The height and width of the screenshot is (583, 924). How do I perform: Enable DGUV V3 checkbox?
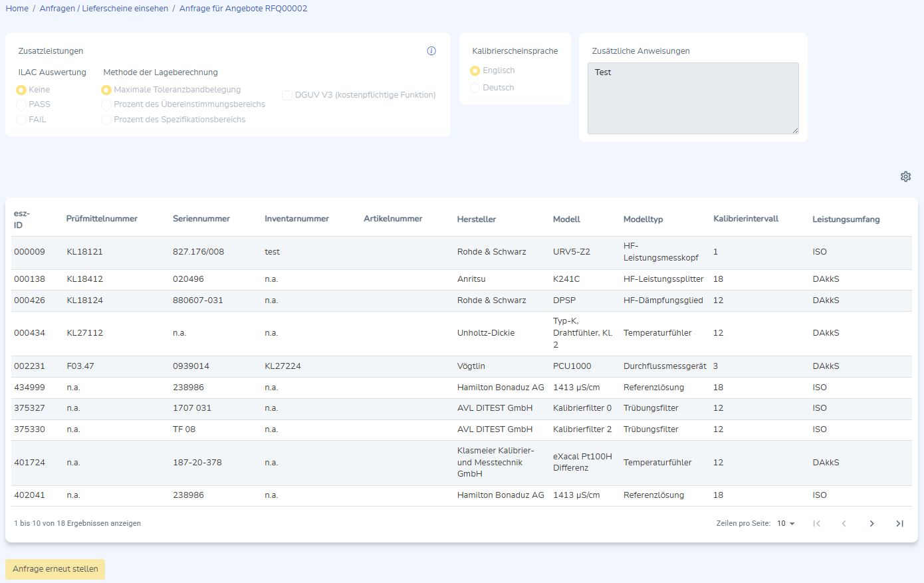tap(287, 95)
